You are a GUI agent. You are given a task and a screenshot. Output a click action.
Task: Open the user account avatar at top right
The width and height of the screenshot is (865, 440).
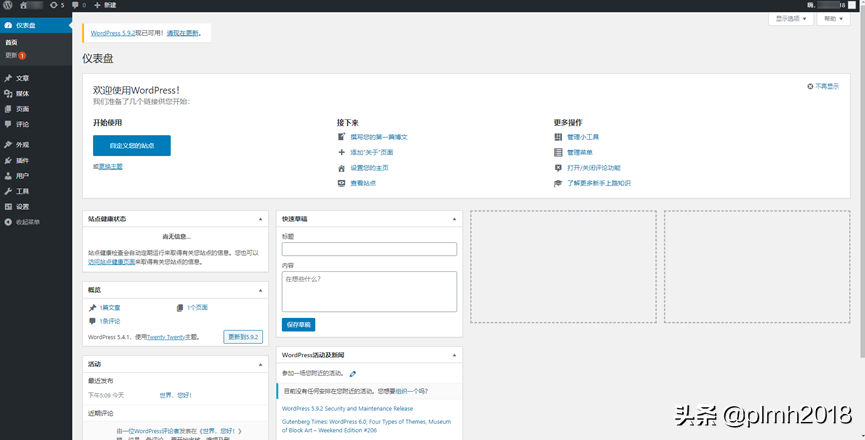coord(852,5)
